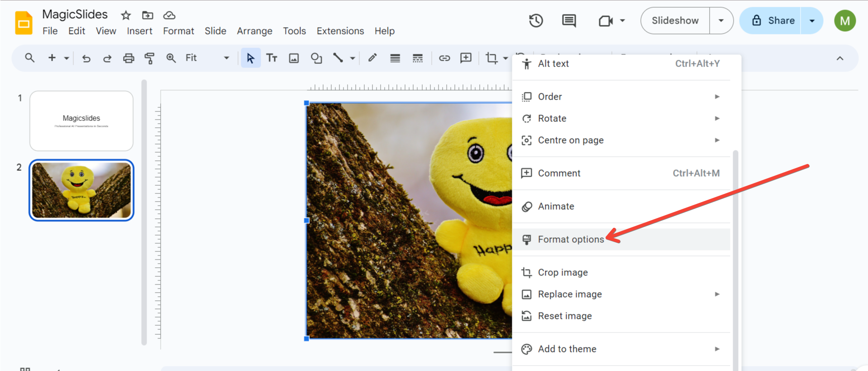Screen dimensions: 868x371
Task: Open the Arrange menu
Action: [x=254, y=31]
